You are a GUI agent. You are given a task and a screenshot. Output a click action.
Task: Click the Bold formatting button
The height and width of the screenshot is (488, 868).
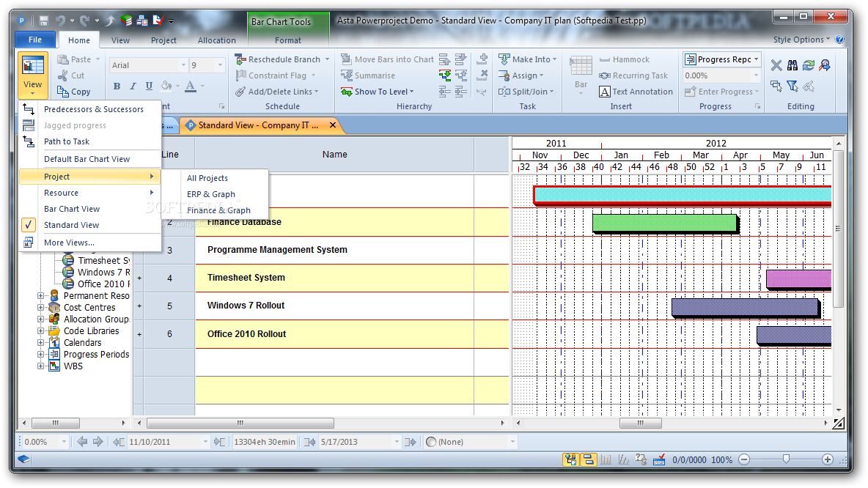click(x=117, y=86)
